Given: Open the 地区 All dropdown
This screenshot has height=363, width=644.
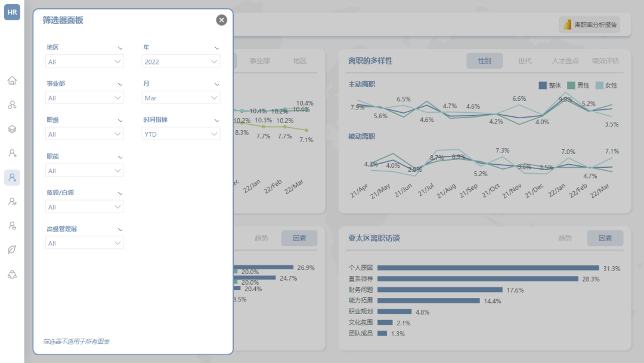Looking at the screenshot, I should coord(84,61).
